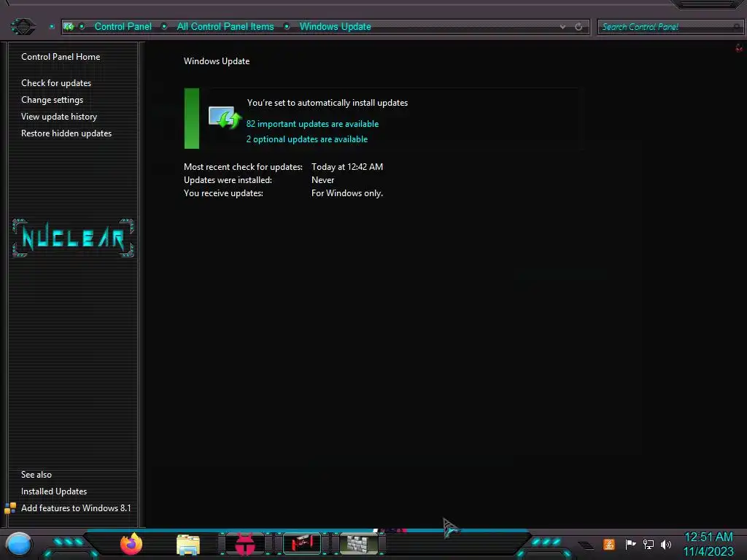Click the 'Today at 12:42 AM' text

347,167
